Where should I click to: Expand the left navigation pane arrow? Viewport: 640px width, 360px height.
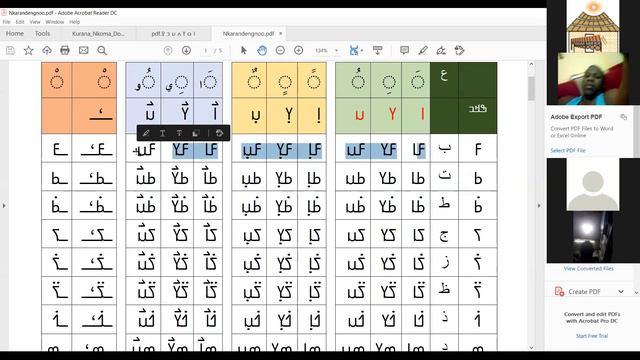(x=4, y=206)
